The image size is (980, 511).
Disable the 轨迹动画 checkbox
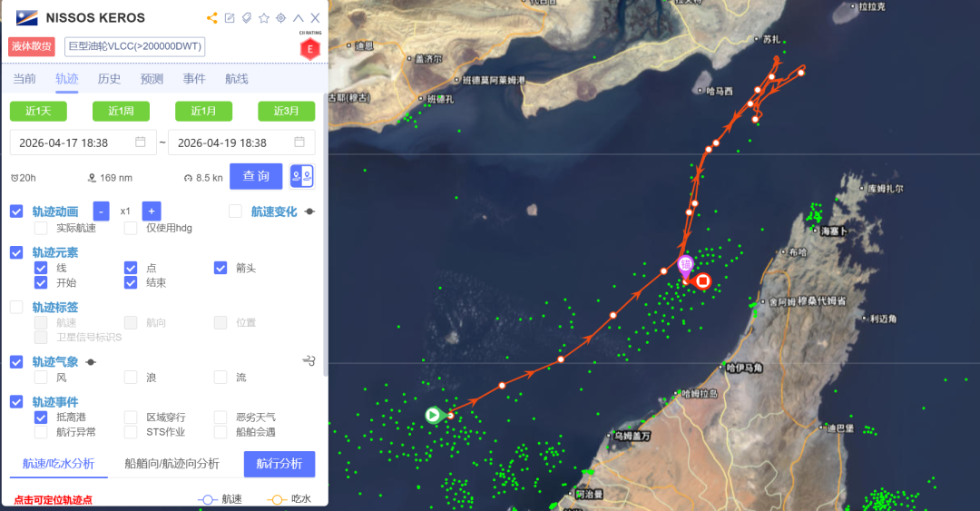coord(17,211)
